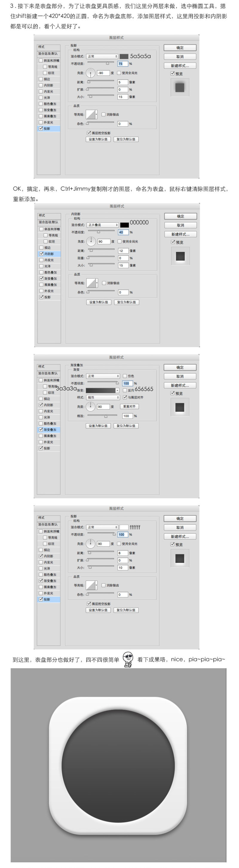Enable 斜面和浮雕 checkbox in the 5a5a5a dialog
The image size is (239, 868).
click(41, 61)
